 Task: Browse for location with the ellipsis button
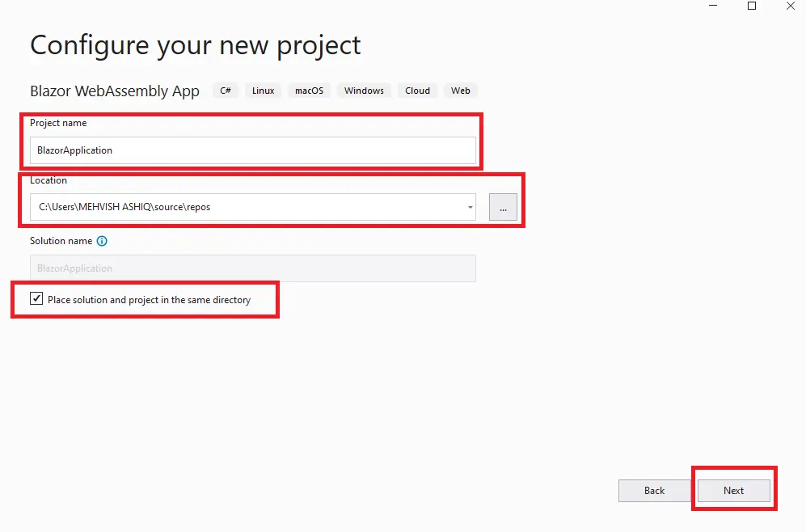click(x=503, y=207)
